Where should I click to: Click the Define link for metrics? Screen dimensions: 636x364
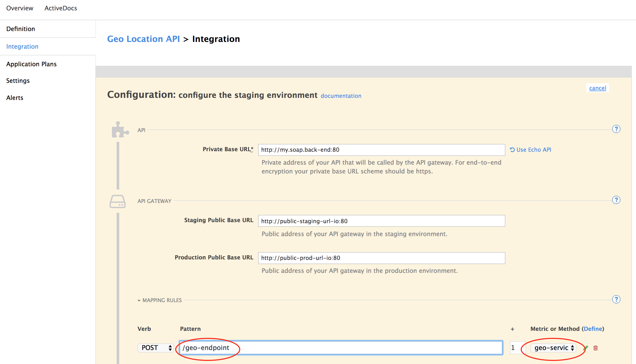[593, 329]
